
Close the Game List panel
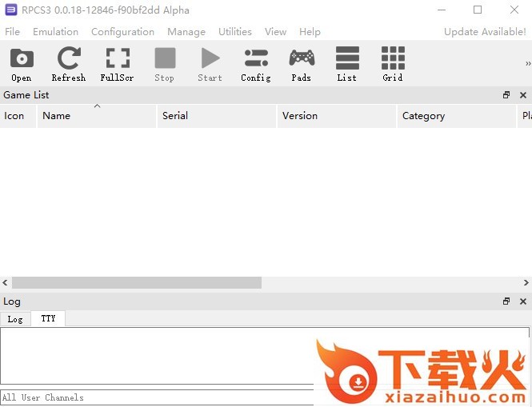coord(523,95)
